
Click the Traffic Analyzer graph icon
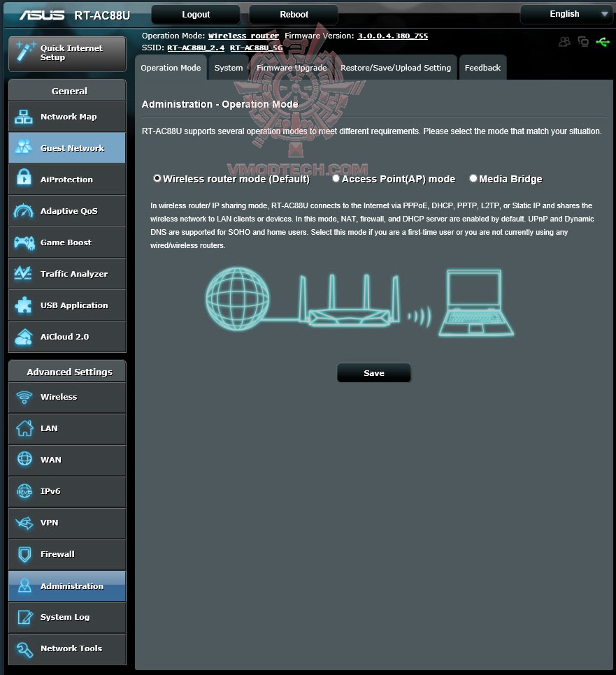coord(23,273)
